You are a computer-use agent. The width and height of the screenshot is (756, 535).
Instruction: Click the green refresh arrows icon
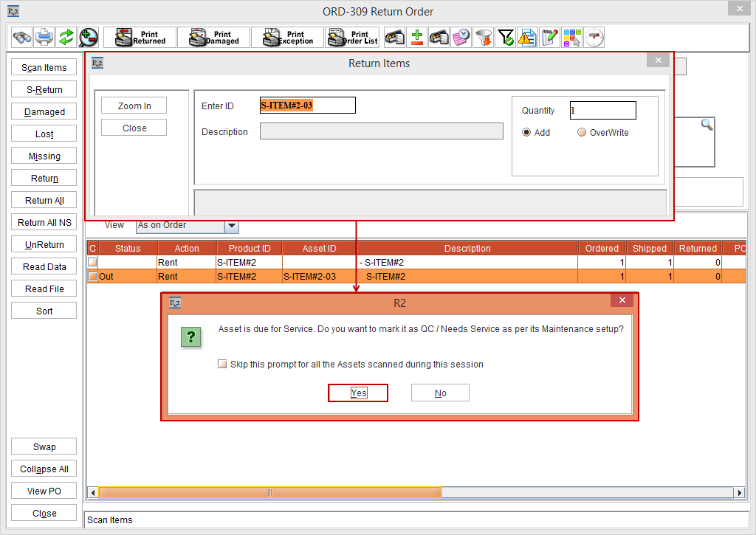click(x=66, y=37)
